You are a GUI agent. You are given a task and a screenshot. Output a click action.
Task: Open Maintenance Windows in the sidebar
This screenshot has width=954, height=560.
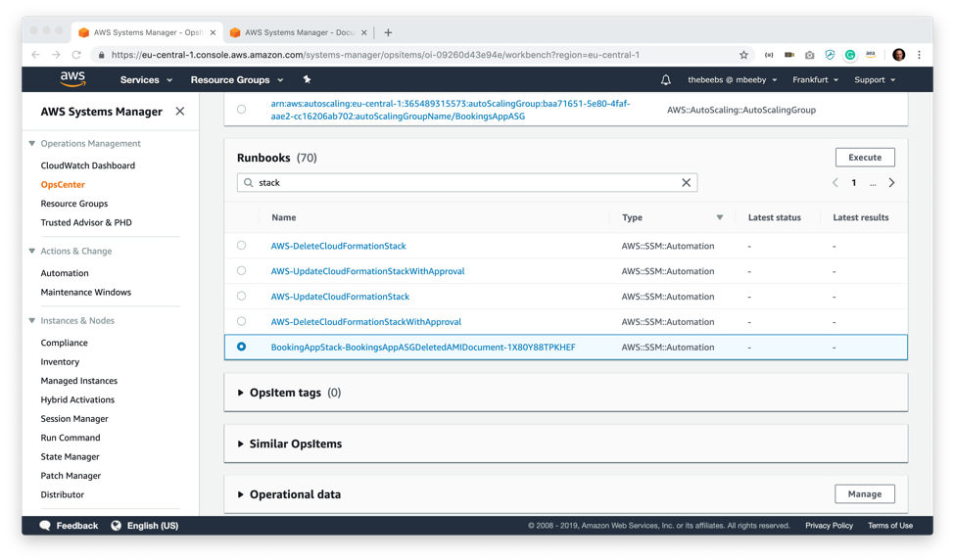(86, 292)
